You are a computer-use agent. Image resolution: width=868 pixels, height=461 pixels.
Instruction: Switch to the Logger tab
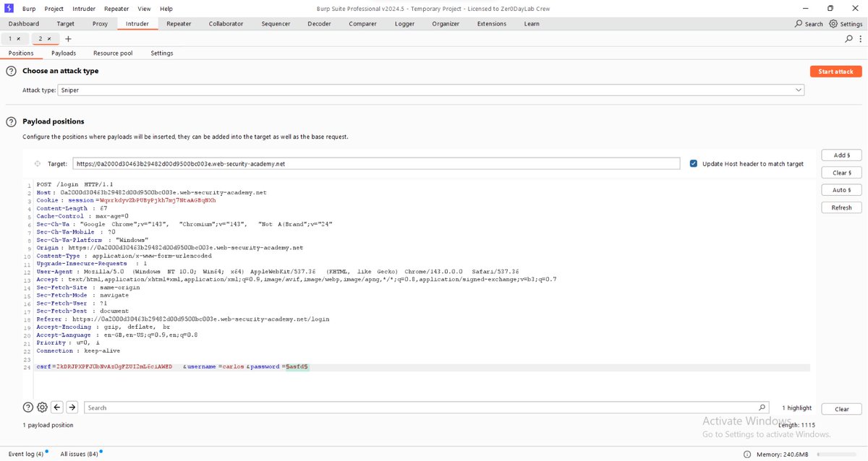404,24
